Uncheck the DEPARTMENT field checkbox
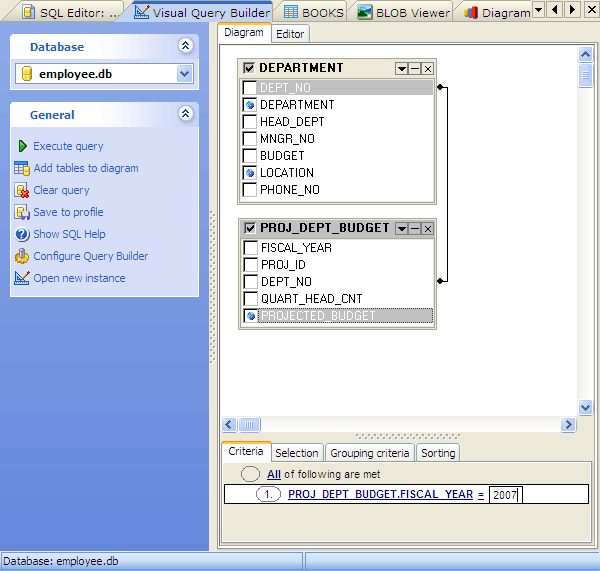This screenshot has height=571, width=600. (249, 104)
